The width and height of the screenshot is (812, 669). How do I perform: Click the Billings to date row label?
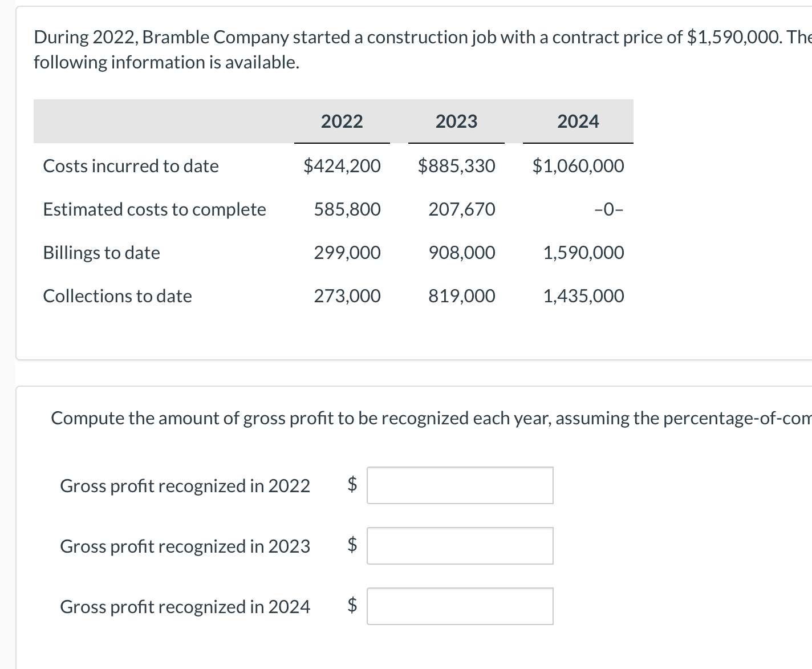click(x=101, y=252)
